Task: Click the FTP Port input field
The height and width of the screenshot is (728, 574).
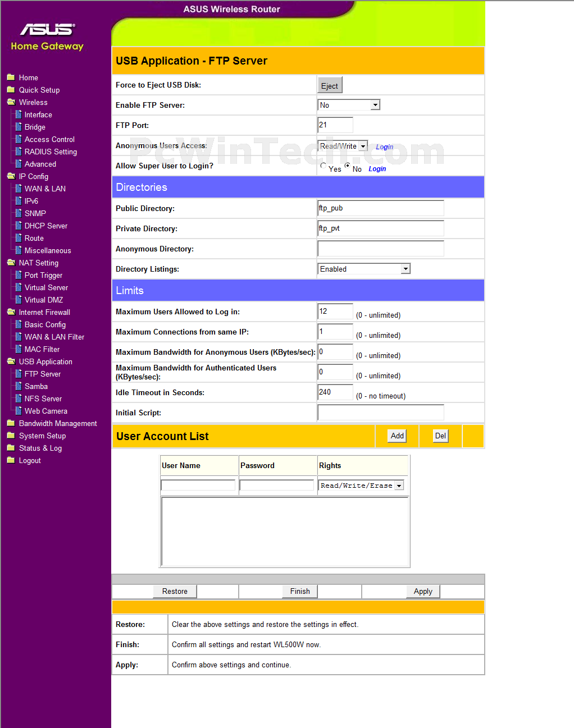Action: (x=335, y=125)
